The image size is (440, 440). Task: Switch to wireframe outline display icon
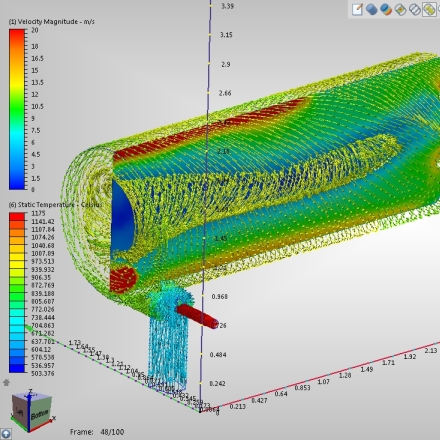click(415, 9)
